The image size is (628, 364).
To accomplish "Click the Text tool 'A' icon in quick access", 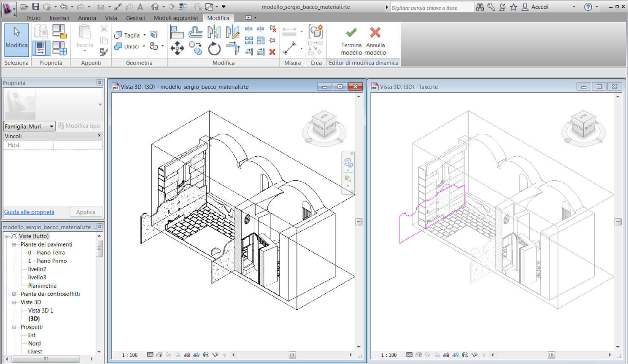I will point(140,7).
